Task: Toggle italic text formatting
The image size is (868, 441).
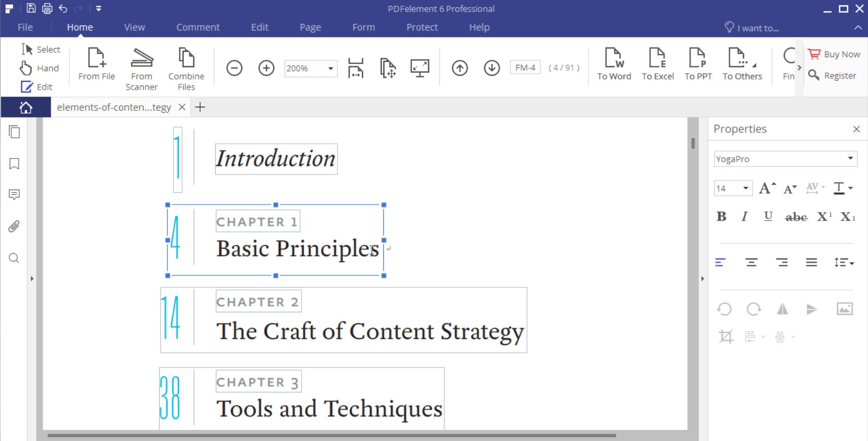Action: click(x=744, y=216)
